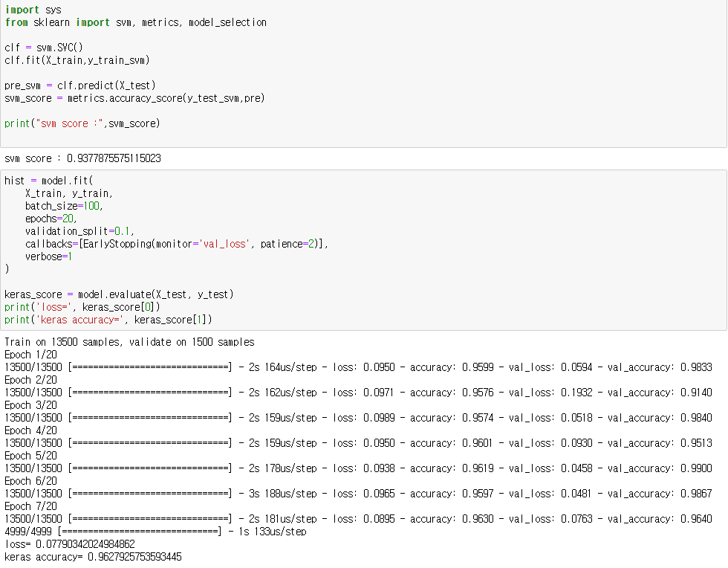Screen dimensions: 728x568
Task: Click training accuracy value 0.9630
Action: (478, 519)
